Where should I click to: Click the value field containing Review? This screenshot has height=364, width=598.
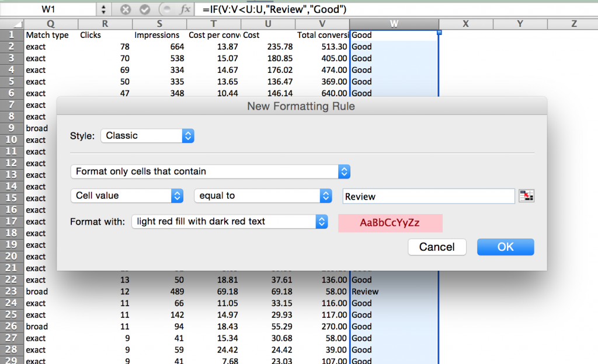tap(429, 197)
